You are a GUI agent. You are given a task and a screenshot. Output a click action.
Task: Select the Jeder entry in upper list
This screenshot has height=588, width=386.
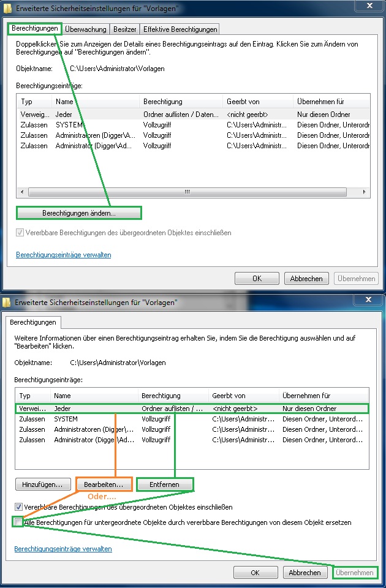tap(193, 115)
